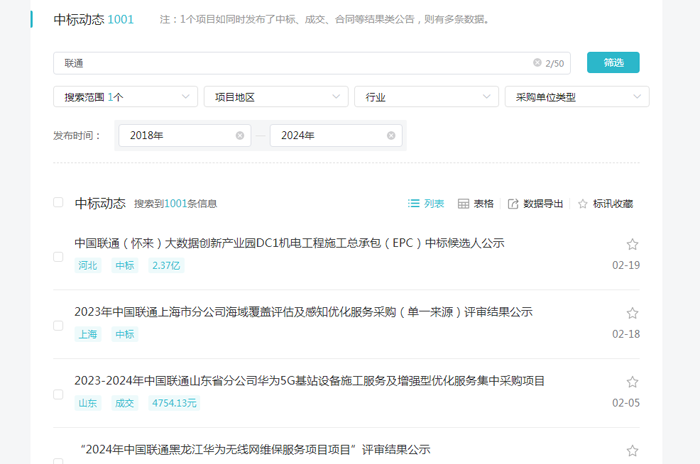Open 中国联通（怀来）大数据创新产业园 announcement
The height and width of the screenshot is (464, 700).
point(289,243)
